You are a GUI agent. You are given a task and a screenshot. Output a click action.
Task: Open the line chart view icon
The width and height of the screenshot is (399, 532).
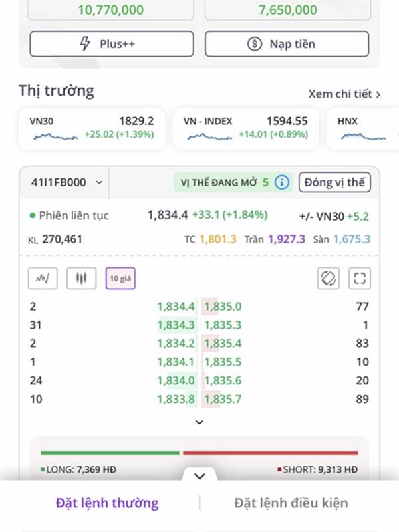(43, 279)
